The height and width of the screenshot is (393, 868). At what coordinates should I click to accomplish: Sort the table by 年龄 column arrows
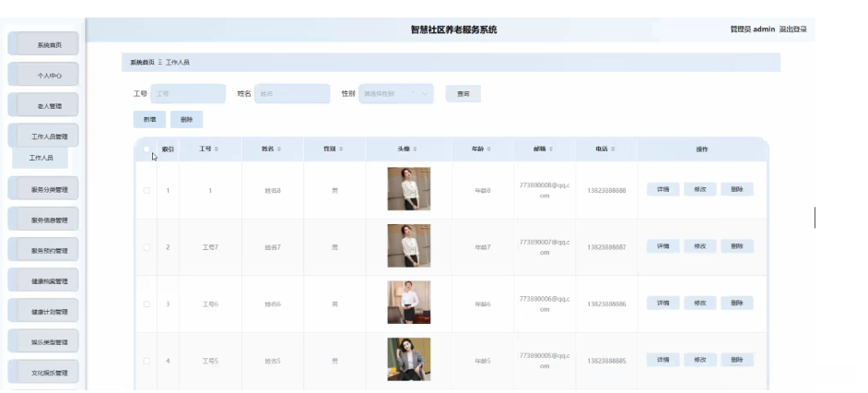[x=488, y=149]
